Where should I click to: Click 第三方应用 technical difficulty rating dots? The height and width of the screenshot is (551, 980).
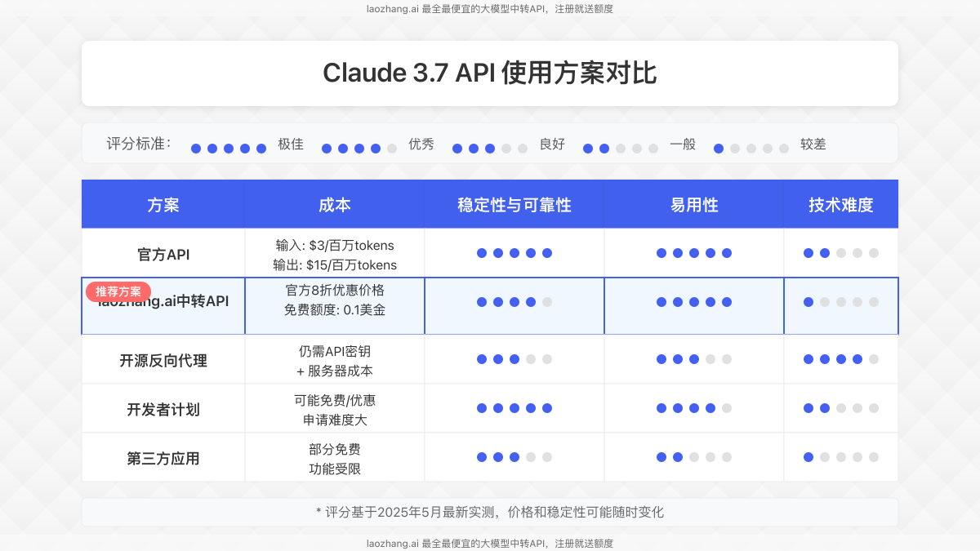[841, 457]
